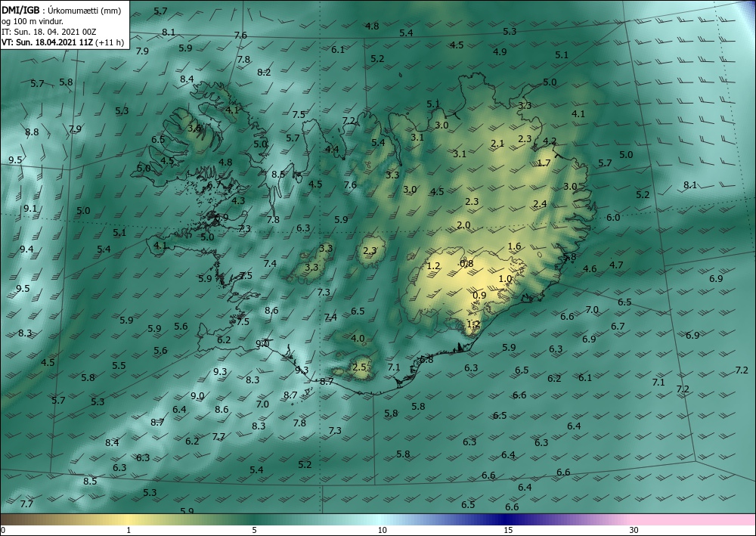Click the 2.0 value in central Iceland
Viewport: 756px width, 536px height.
[463, 225]
